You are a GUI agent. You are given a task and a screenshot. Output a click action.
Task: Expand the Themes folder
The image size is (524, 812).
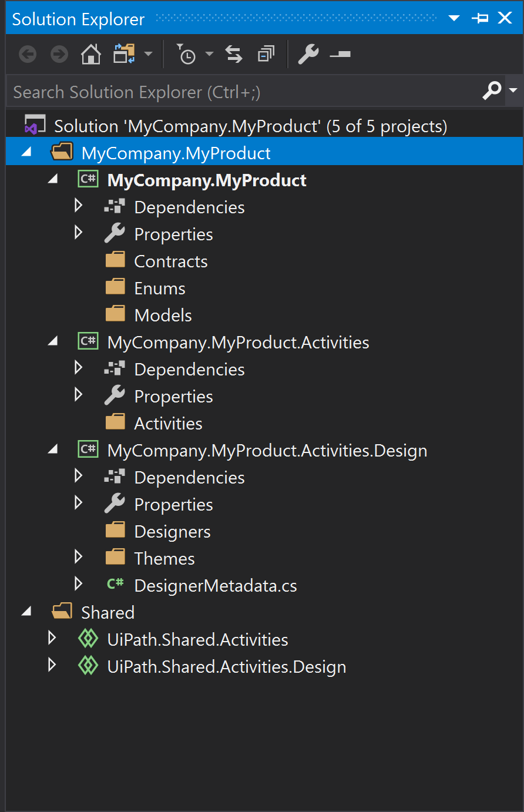click(79, 557)
